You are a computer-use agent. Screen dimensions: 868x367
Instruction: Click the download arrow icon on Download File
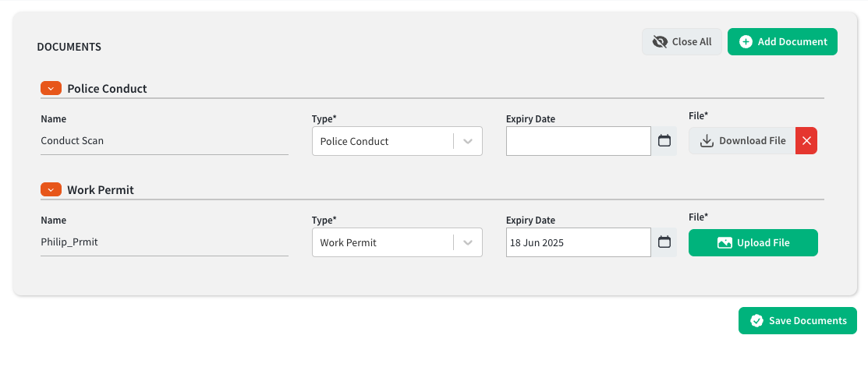(707, 141)
